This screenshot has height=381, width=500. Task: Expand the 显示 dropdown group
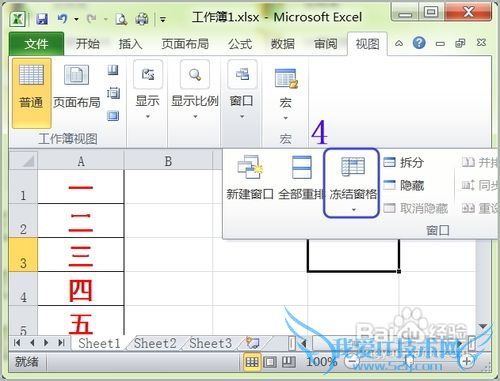[148, 90]
